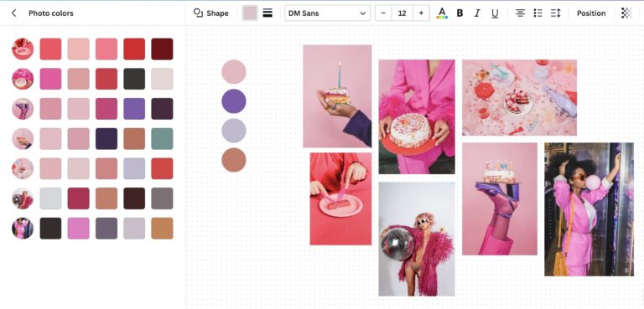Viewport: 644px width, 309px height.
Task: Select the disco ball woman photo
Action: (417, 239)
